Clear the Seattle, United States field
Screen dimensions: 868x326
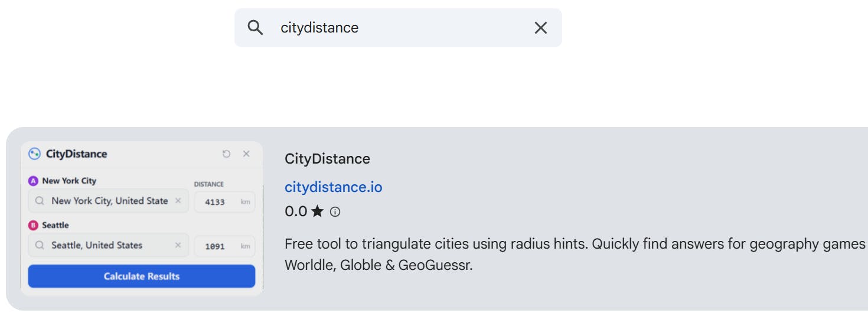(x=178, y=245)
